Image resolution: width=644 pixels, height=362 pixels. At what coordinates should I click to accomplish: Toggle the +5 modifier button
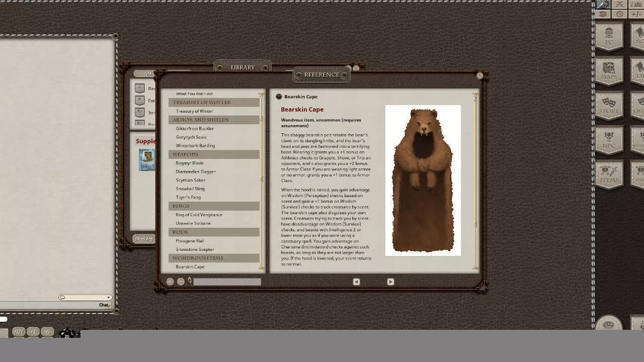tap(47, 332)
